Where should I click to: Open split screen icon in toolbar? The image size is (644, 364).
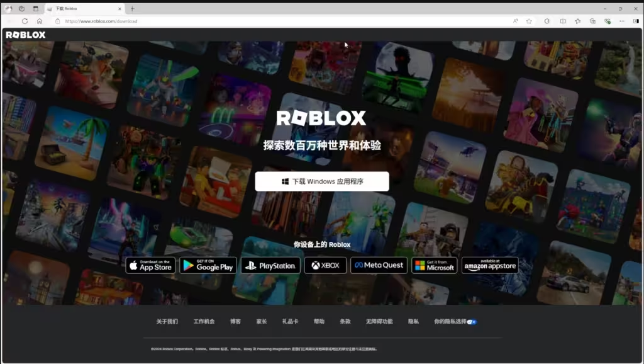click(563, 21)
